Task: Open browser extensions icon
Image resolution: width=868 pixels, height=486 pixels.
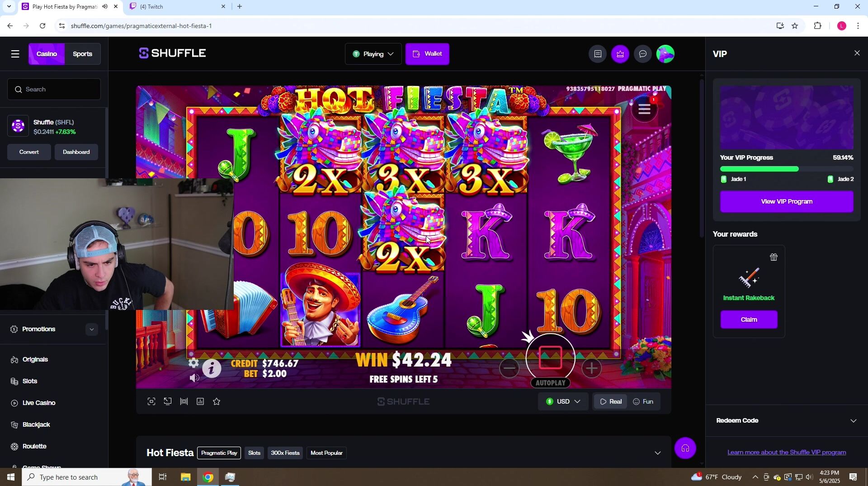Action: tap(817, 26)
